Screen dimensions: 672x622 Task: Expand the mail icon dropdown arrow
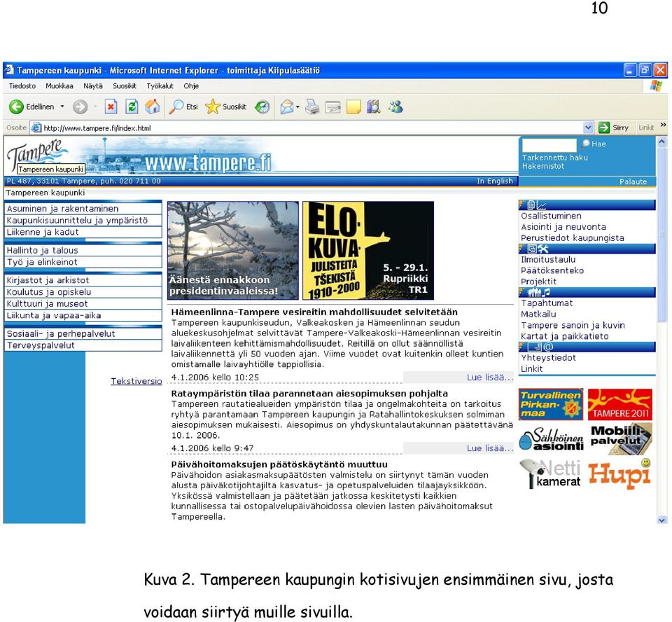297,106
